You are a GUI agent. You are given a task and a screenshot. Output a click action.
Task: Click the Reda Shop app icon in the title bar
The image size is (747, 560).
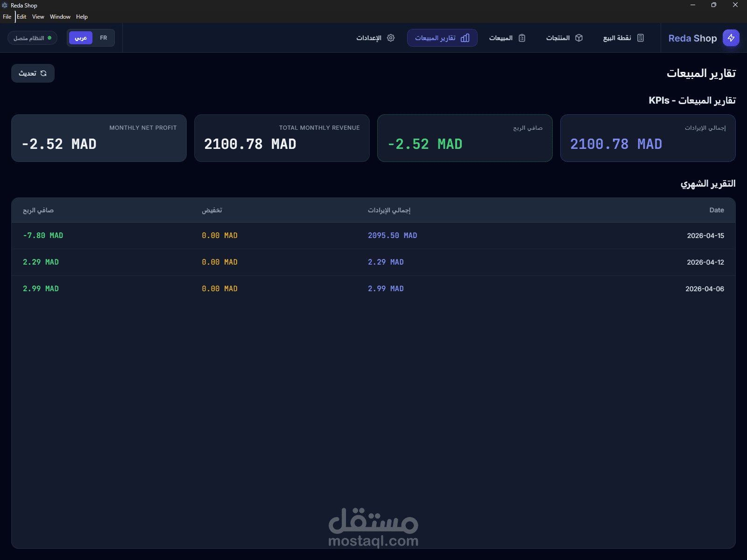point(5,5)
